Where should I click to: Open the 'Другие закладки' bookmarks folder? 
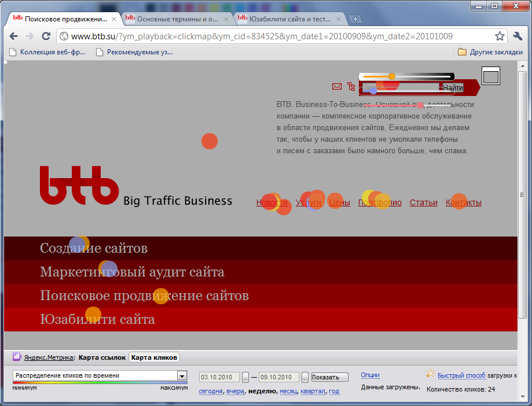(x=490, y=52)
